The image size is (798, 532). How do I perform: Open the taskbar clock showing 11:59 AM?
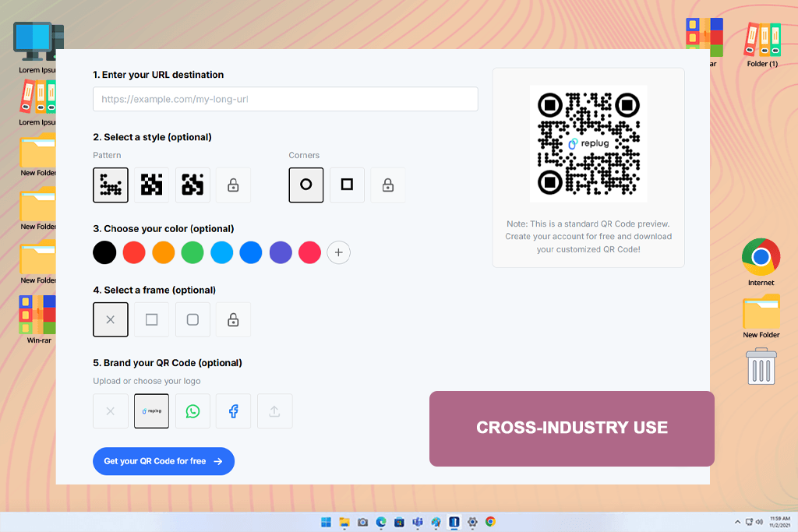779,522
